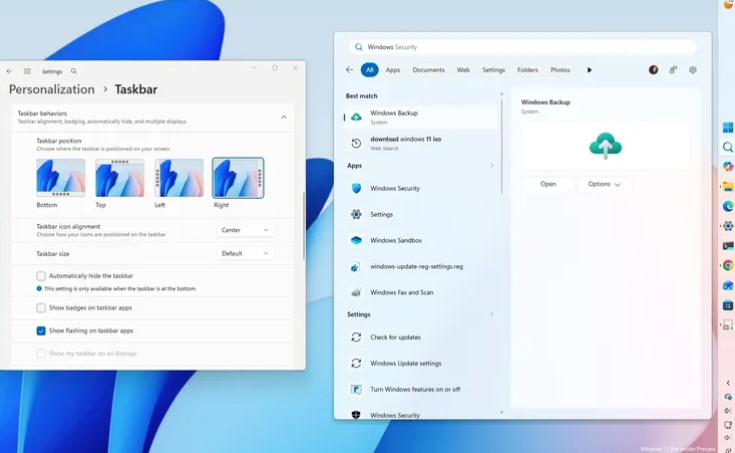Collapse the Taskbar behaviors section
The height and width of the screenshot is (453, 735).
pyautogui.click(x=284, y=117)
